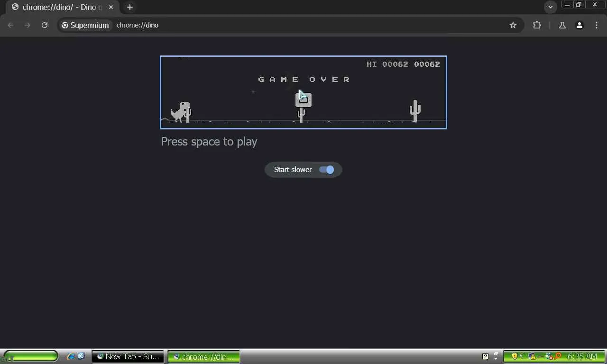The height and width of the screenshot is (364, 607).
Task: Go back to the previous page
Action: point(10,25)
